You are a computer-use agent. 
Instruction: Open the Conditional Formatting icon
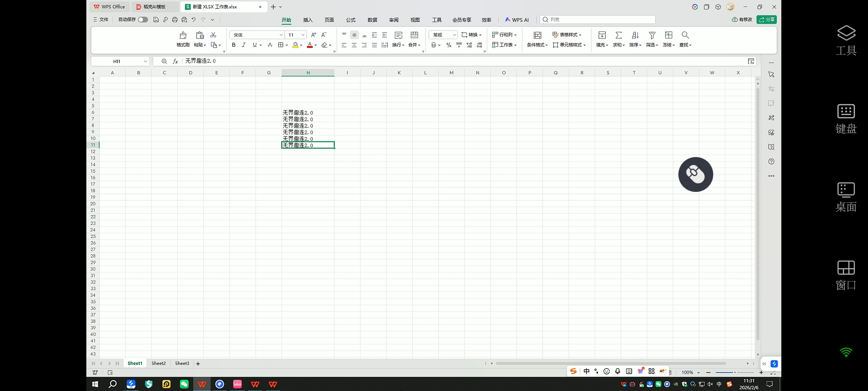(x=537, y=36)
